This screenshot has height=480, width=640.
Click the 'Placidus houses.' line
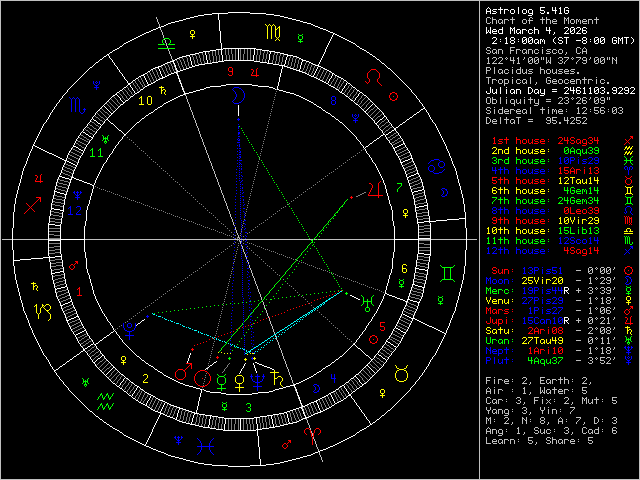(533, 71)
